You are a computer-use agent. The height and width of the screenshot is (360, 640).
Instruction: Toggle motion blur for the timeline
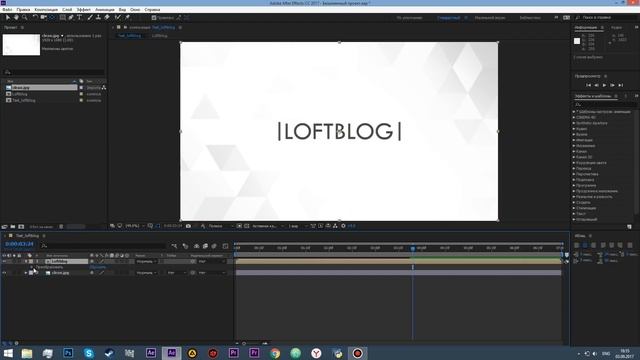tap(214, 246)
